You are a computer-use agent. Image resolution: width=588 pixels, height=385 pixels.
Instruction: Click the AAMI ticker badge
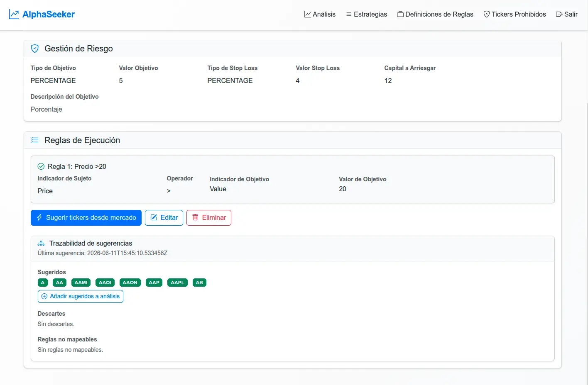[x=81, y=283]
